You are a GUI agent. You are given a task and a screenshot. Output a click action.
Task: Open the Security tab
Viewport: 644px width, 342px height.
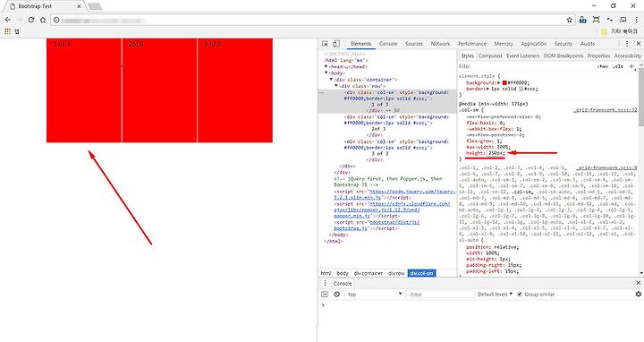click(x=563, y=44)
